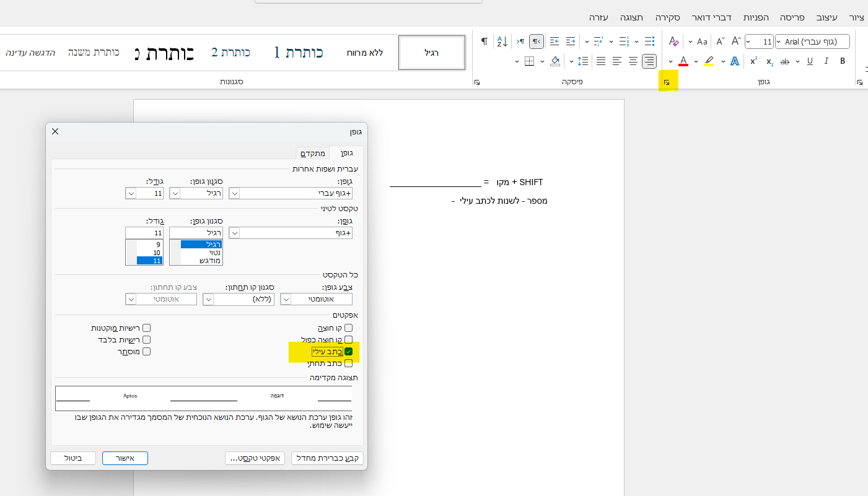
Task: Click the Decrease Indent icon
Action: (570, 41)
